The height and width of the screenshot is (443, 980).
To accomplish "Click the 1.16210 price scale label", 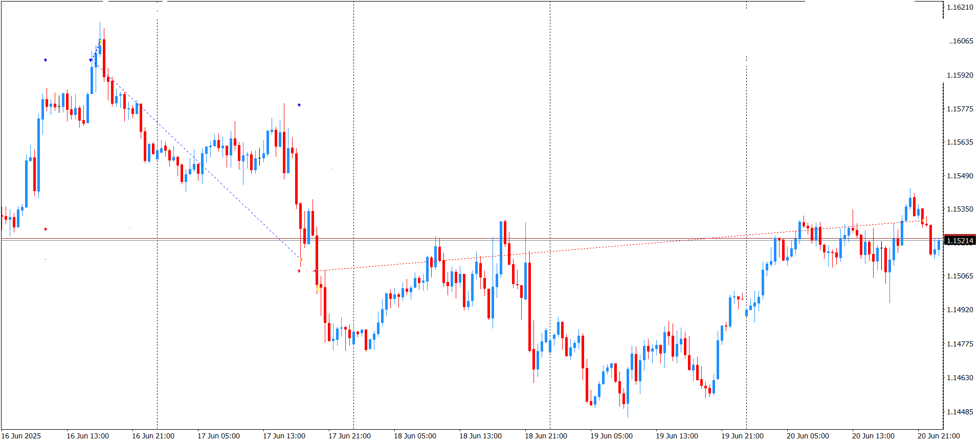I will tap(960, 7).
